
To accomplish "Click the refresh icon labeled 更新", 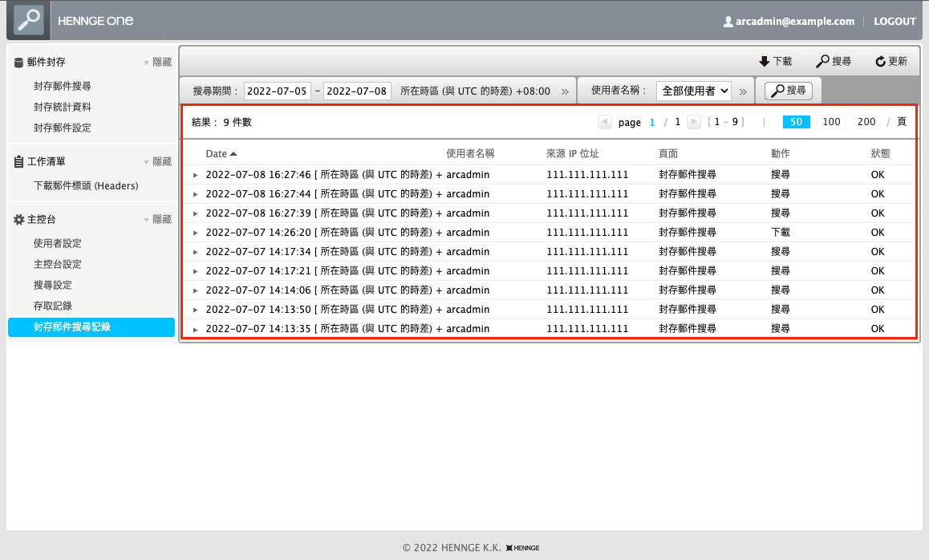I will (880, 62).
